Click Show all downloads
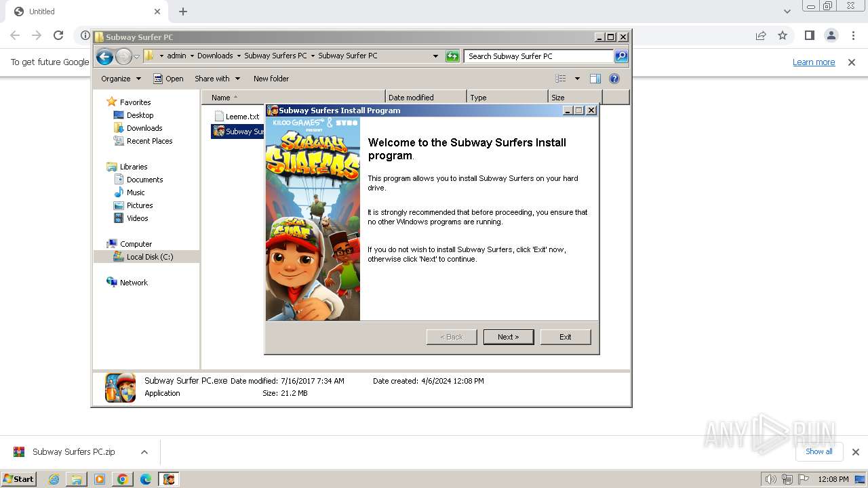This screenshot has height=488, width=868. pyautogui.click(x=819, y=451)
